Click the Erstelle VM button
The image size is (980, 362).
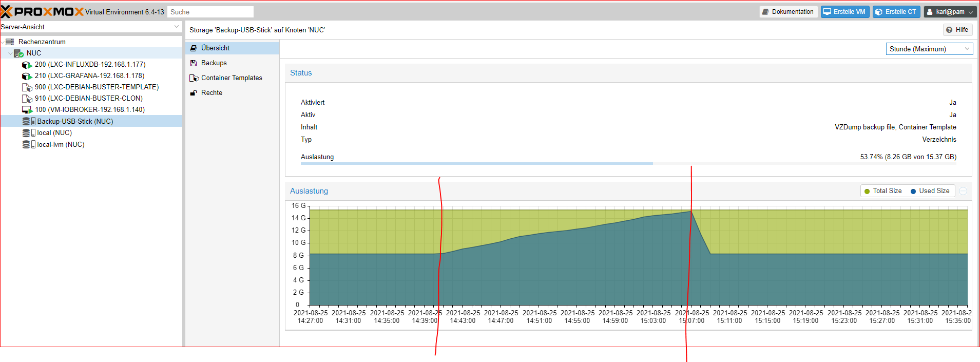tap(844, 12)
